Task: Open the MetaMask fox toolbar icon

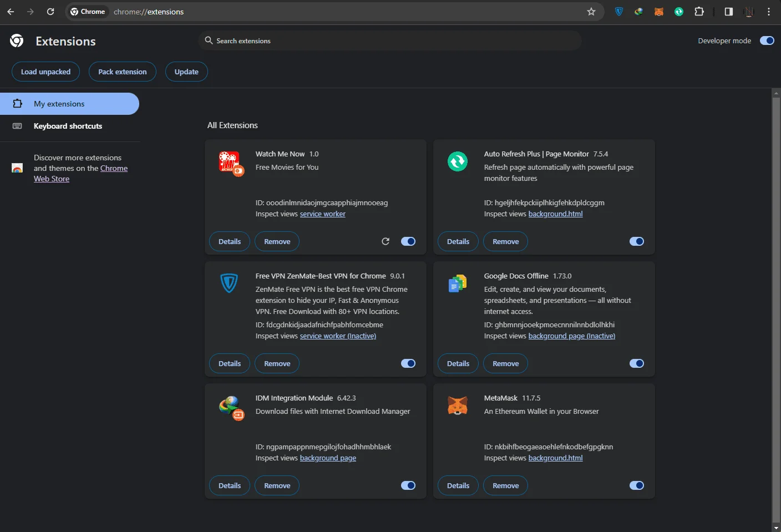Action: click(659, 12)
